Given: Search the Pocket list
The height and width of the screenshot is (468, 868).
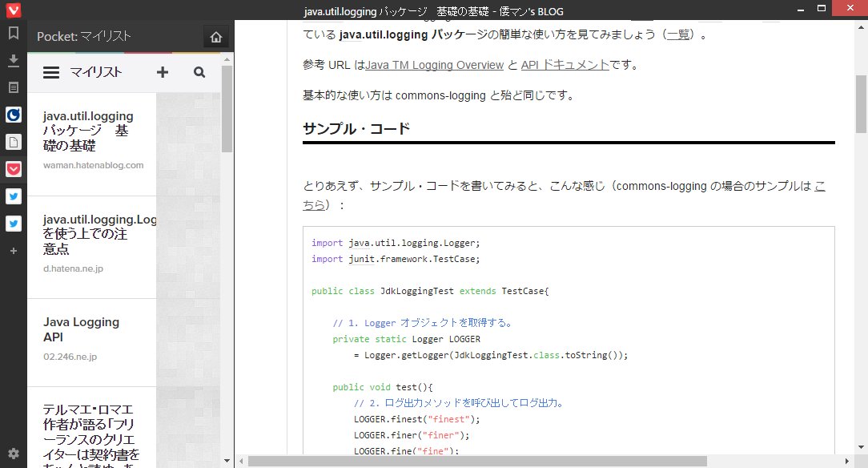Looking at the screenshot, I should (199, 72).
